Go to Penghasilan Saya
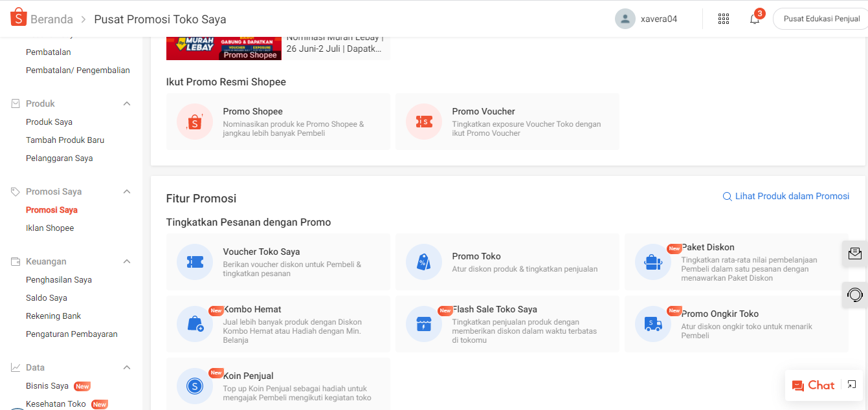This screenshot has width=868, height=410. [59, 279]
